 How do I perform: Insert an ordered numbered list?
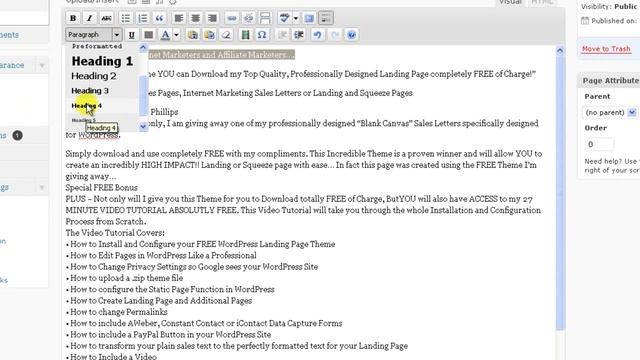click(142, 18)
